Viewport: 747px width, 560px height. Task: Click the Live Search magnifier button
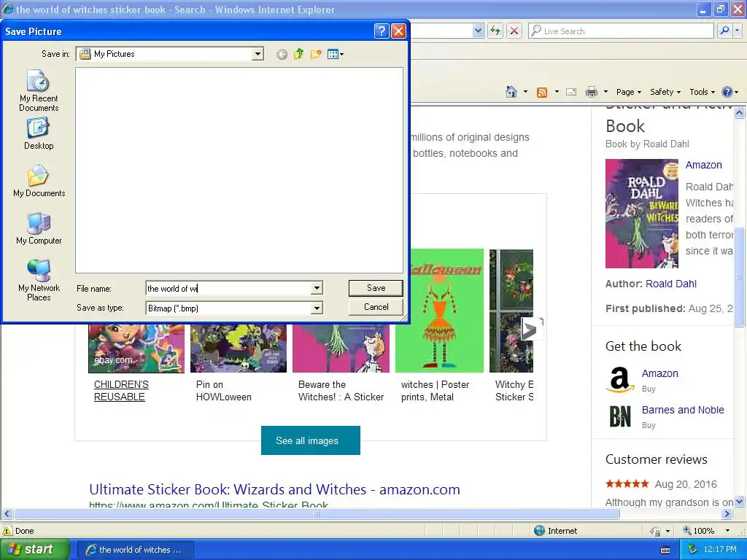click(724, 31)
